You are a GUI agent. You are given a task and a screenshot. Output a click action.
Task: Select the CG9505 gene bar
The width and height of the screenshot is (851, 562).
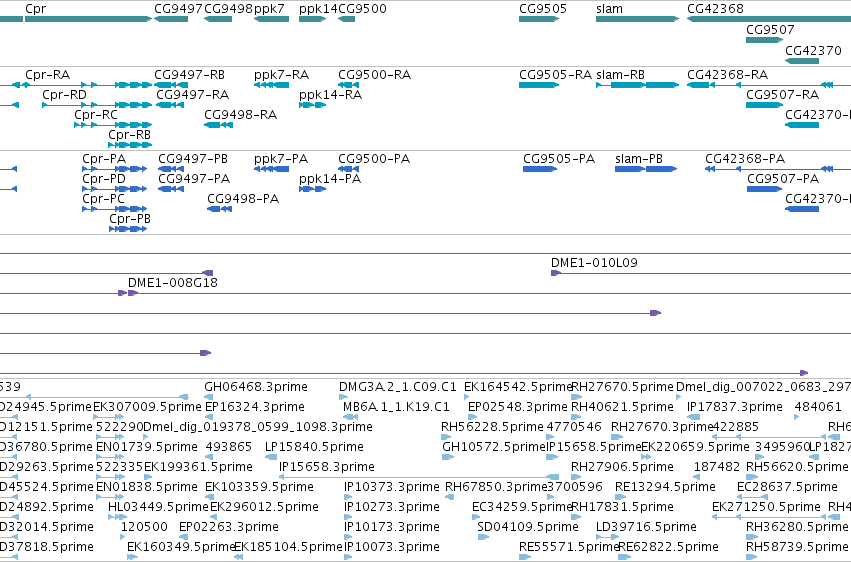click(x=539, y=19)
